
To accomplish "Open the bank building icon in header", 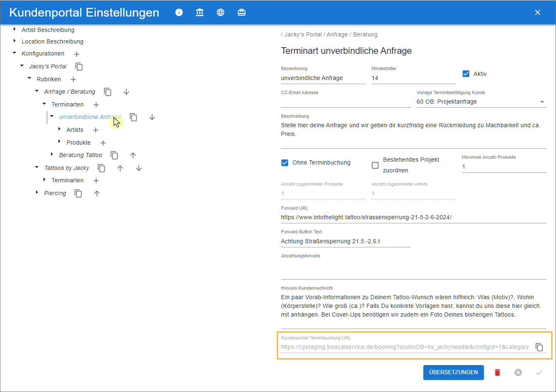I will pos(200,12).
